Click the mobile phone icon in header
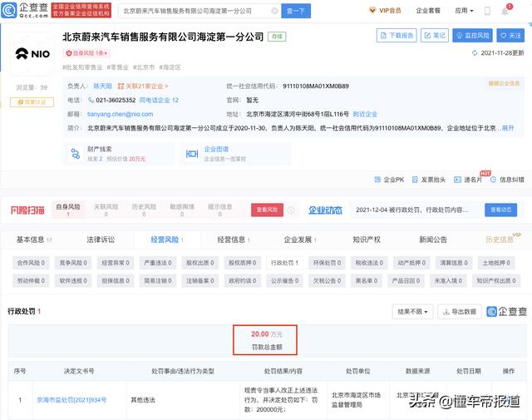Image resolution: width=532 pixels, height=420 pixels. point(487,11)
